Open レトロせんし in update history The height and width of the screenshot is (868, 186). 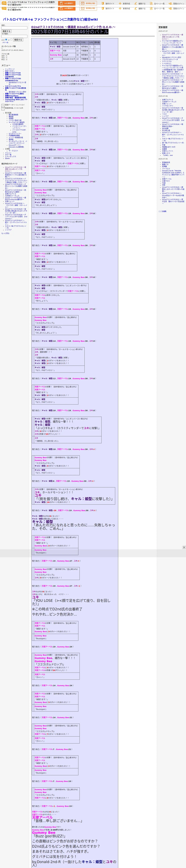[x=167, y=63]
